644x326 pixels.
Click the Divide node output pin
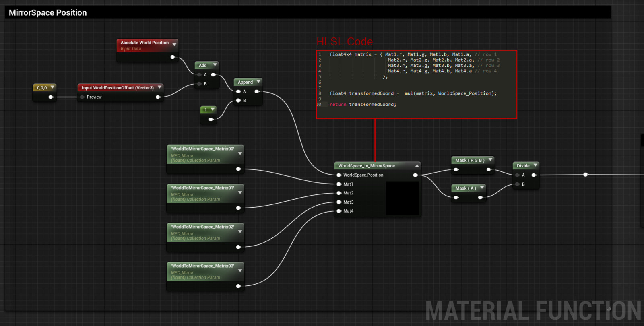coord(534,175)
